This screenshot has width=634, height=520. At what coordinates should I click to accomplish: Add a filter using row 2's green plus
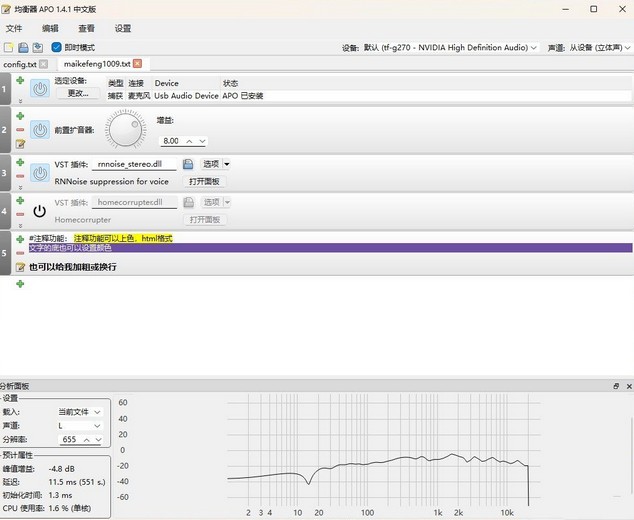(x=20, y=116)
